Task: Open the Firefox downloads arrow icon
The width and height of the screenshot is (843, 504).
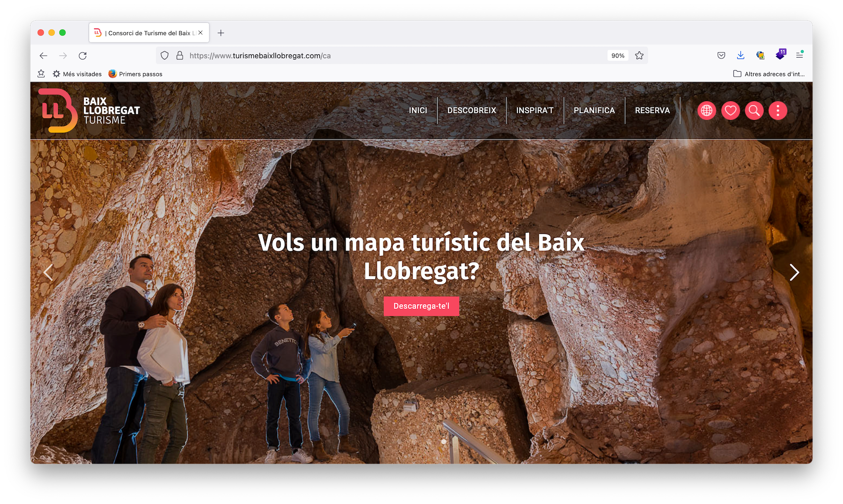Action: 740,56
